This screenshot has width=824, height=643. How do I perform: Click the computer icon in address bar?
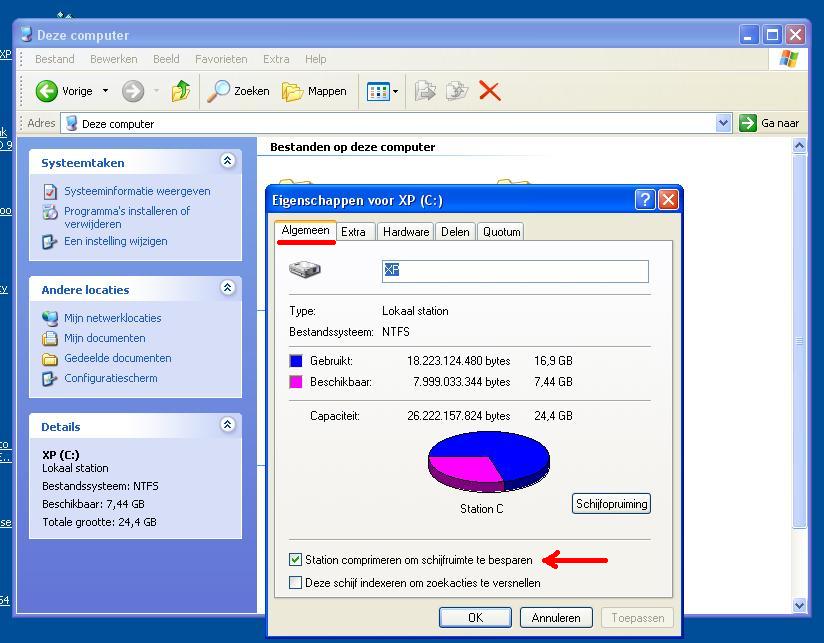coord(71,123)
